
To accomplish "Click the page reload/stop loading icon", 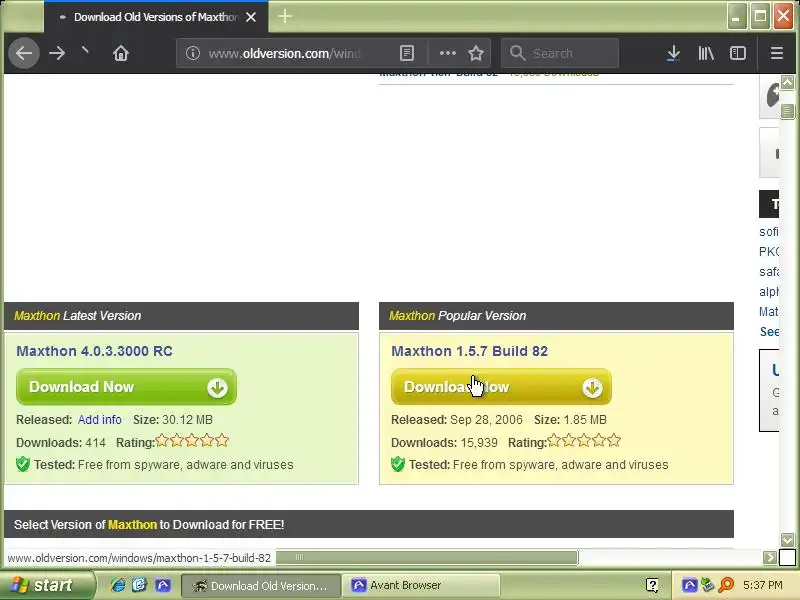I will click(85, 51).
